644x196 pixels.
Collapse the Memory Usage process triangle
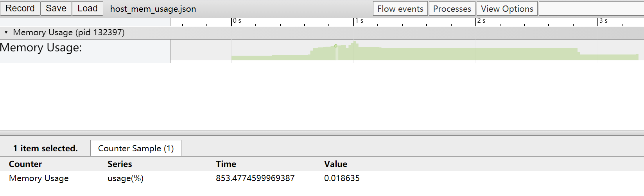pyautogui.click(x=6, y=33)
